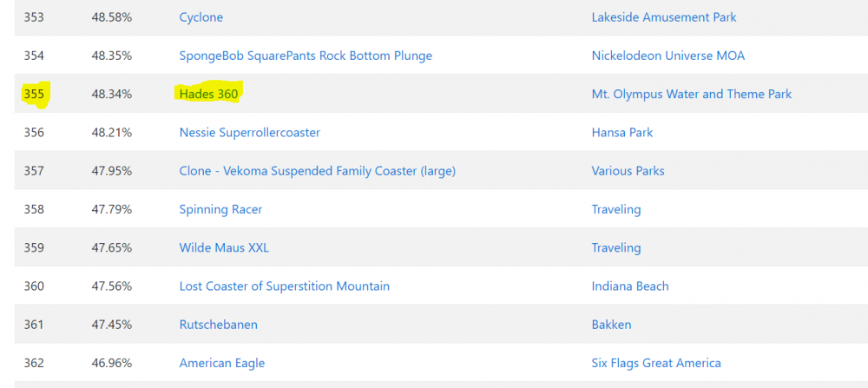Click Mt. Olympus Water and Theme Park
868x388 pixels.
click(x=691, y=94)
